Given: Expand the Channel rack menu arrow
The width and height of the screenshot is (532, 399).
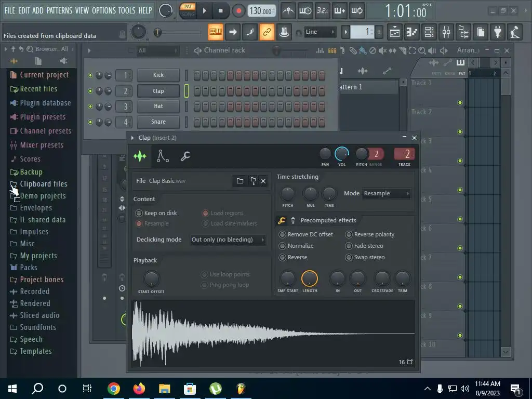Looking at the screenshot, I should (89, 50).
